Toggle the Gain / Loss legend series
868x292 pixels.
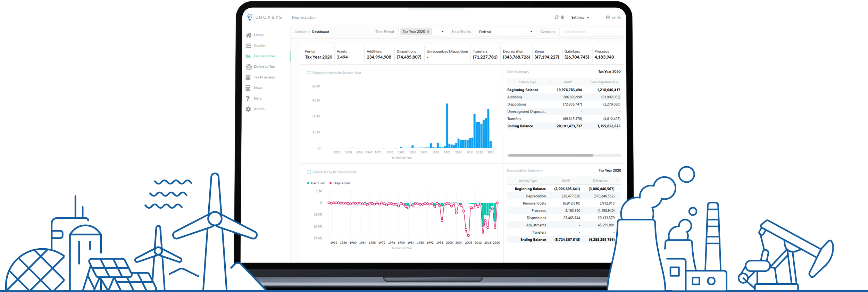tap(316, 183)
